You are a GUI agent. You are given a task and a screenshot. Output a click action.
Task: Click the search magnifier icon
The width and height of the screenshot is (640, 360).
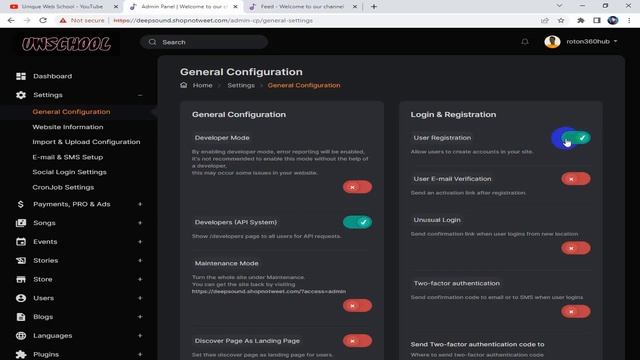pyautogui.click(x=152, y=42)
